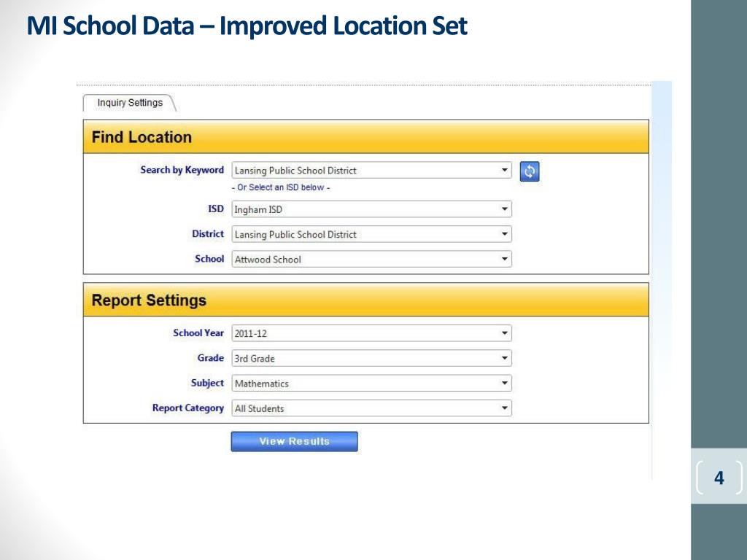This screenshot has height=560, width=747.
Task: Expand the School Year dropdown
Action: [x=371, y=333]
